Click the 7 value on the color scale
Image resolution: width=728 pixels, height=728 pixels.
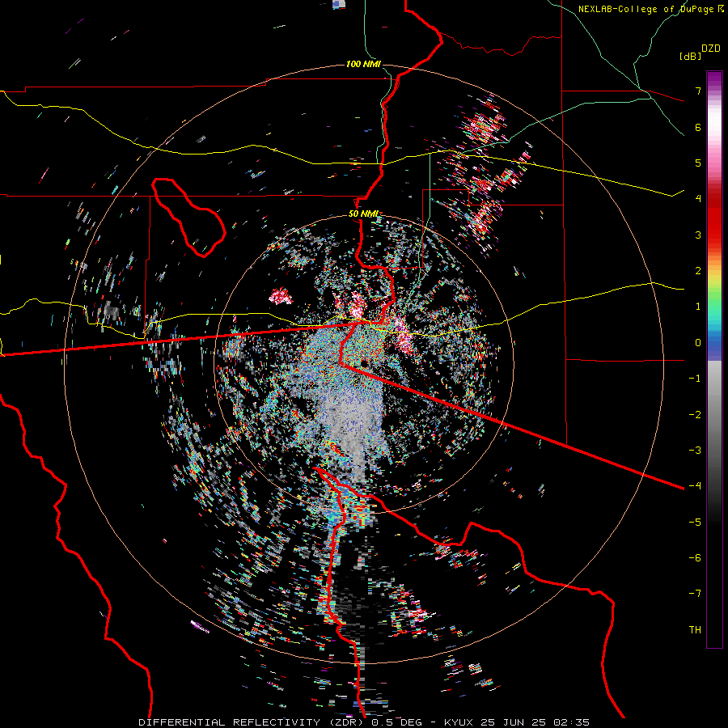pyautogui.click(x=698, y=91)
